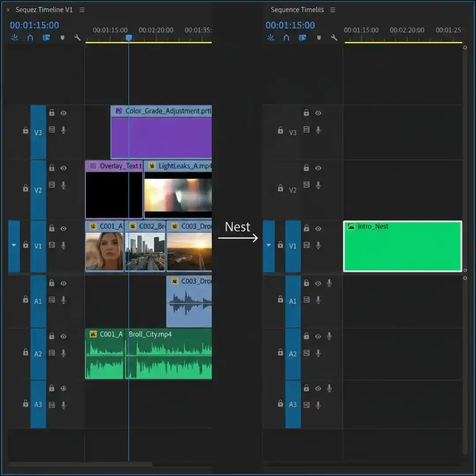This screenshot has width=476, height=476.
Task: Toggle linked selection icon in left timeline
Action: (x=46, y=37)
